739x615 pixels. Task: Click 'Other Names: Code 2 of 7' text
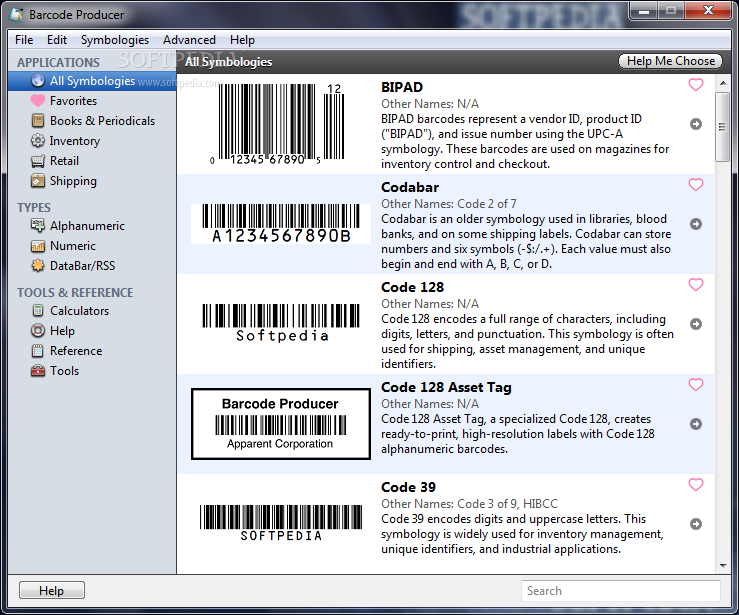click(x=449, y=204)
